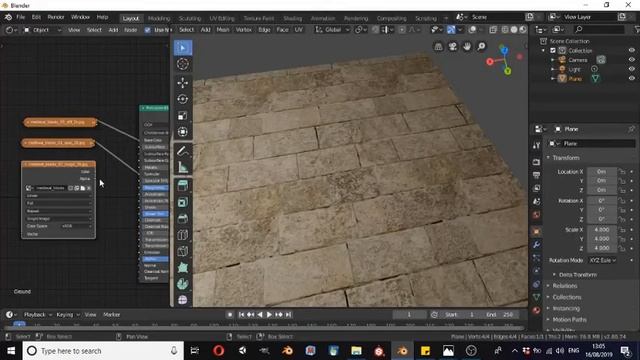Select the Spin tool

coord(183,284)
